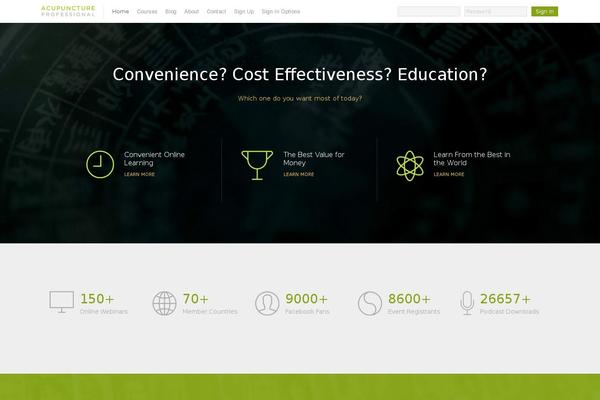Viewport: 600px width, 400px height.
Task: Open Sign In Options
Action: (x=280, y=11)
